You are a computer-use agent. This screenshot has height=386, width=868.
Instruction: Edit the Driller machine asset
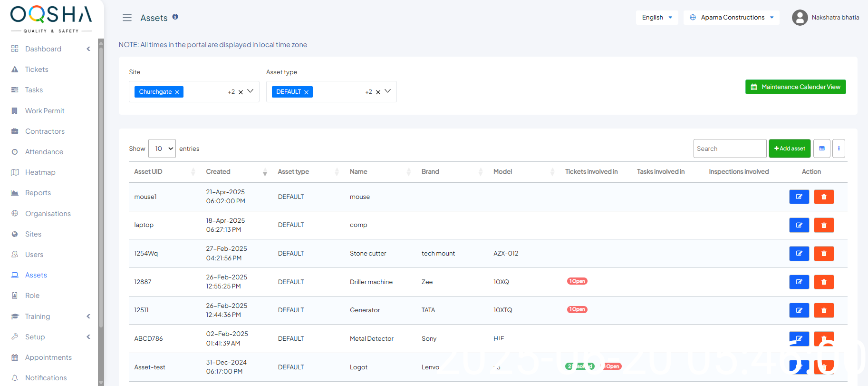[x=799, y=282]
